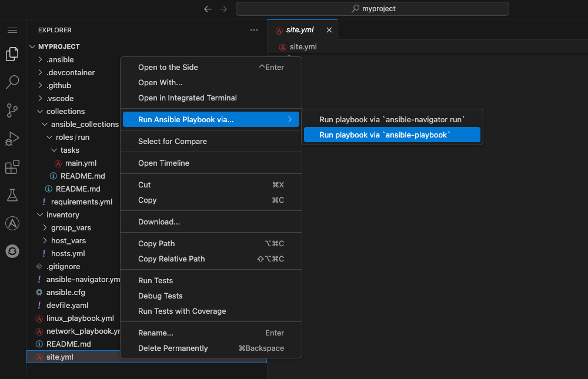Screen dimensions: 588x379
Task: Select Copy Relative Path menu entry
Action: tap(171, 259)
